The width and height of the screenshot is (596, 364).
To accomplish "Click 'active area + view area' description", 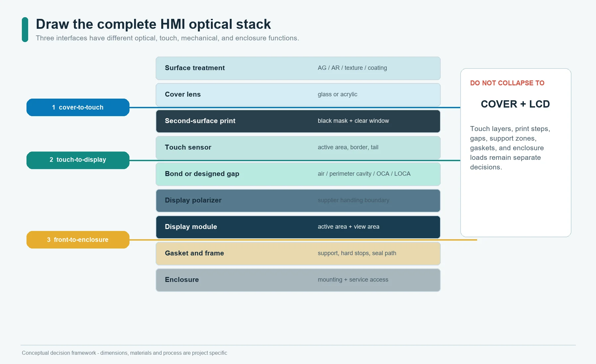I will click(348, 227).
